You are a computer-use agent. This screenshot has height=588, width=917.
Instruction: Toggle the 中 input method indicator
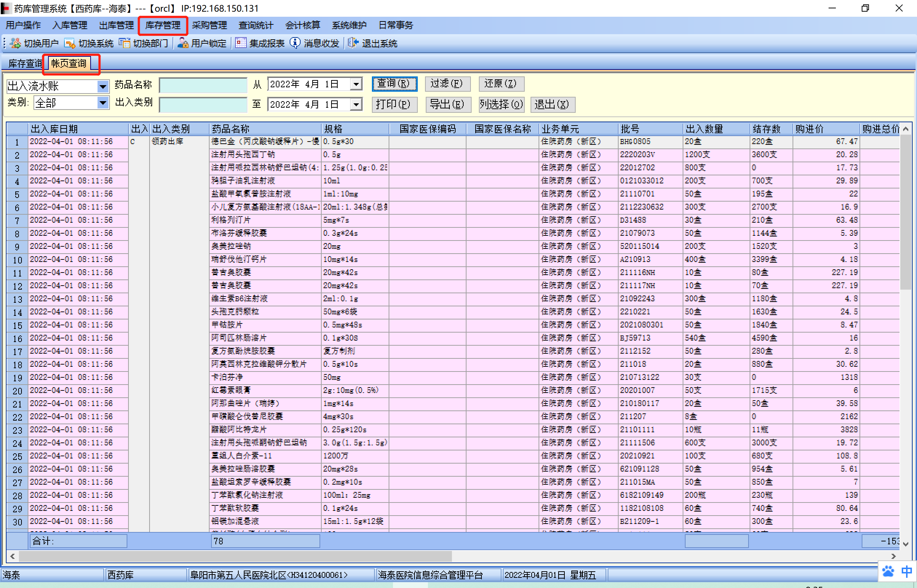coord(907,572)
